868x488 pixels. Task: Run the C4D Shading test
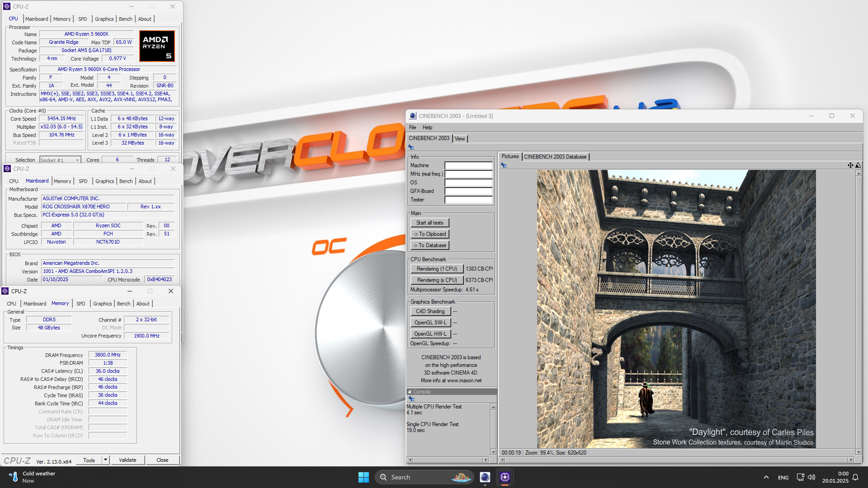pos(430,311)
